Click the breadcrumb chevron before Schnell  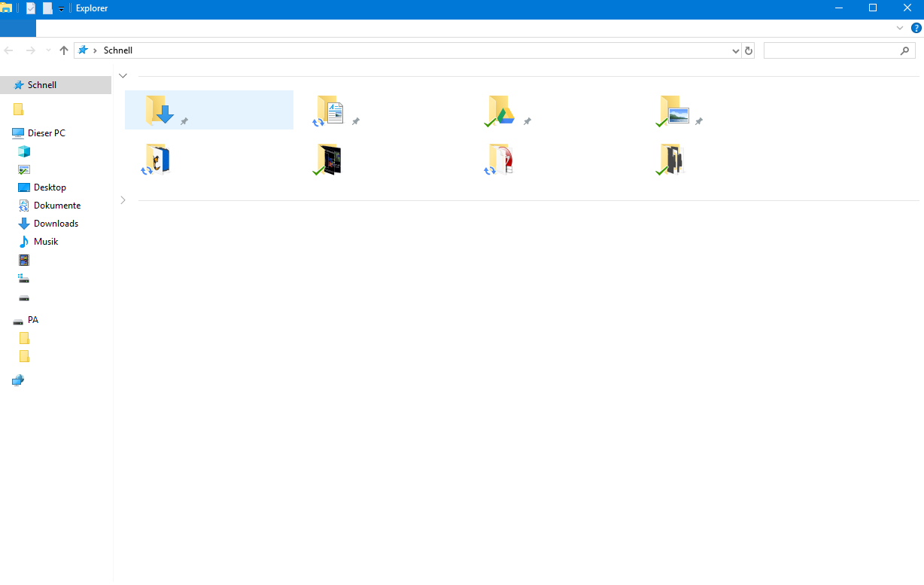click(x=95, y=50)
